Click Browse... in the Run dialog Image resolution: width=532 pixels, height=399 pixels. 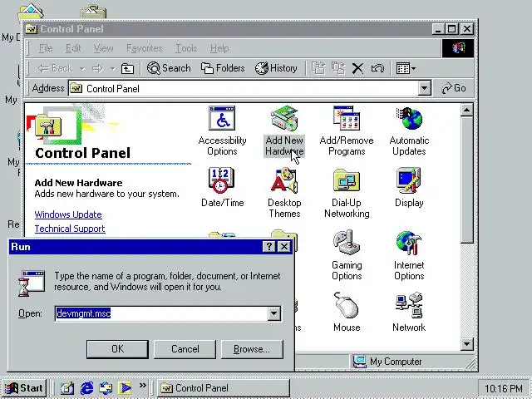252,349
